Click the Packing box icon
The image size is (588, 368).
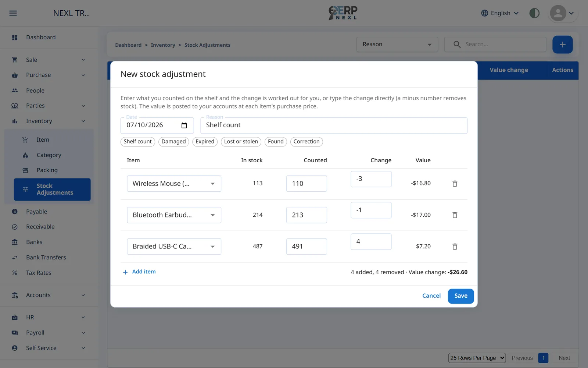25,170
